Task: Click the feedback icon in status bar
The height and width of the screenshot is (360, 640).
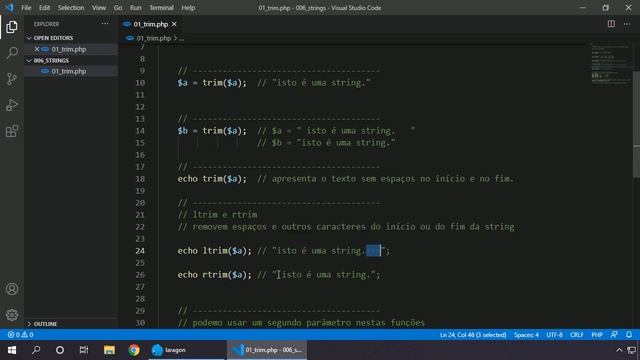Action: (x=614, y=335)
